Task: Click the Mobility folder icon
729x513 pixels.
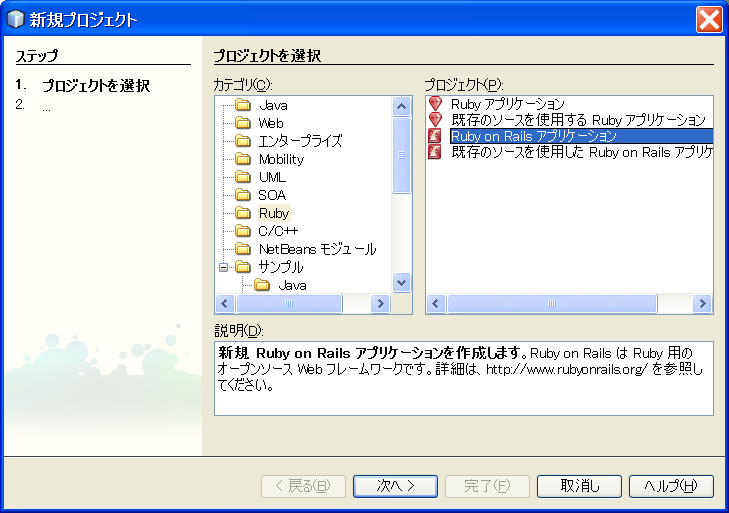Action: (x=243, y=159)
